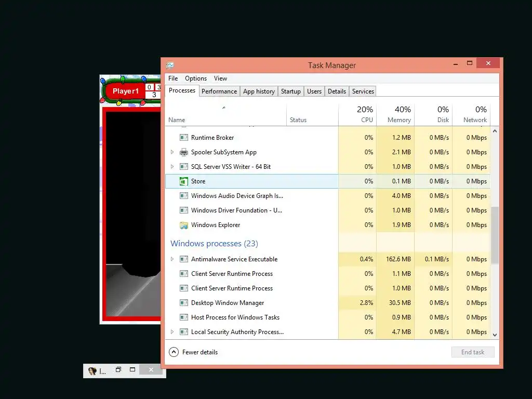Sort processes by Memory column
The image size is (532, 399).
395,115
